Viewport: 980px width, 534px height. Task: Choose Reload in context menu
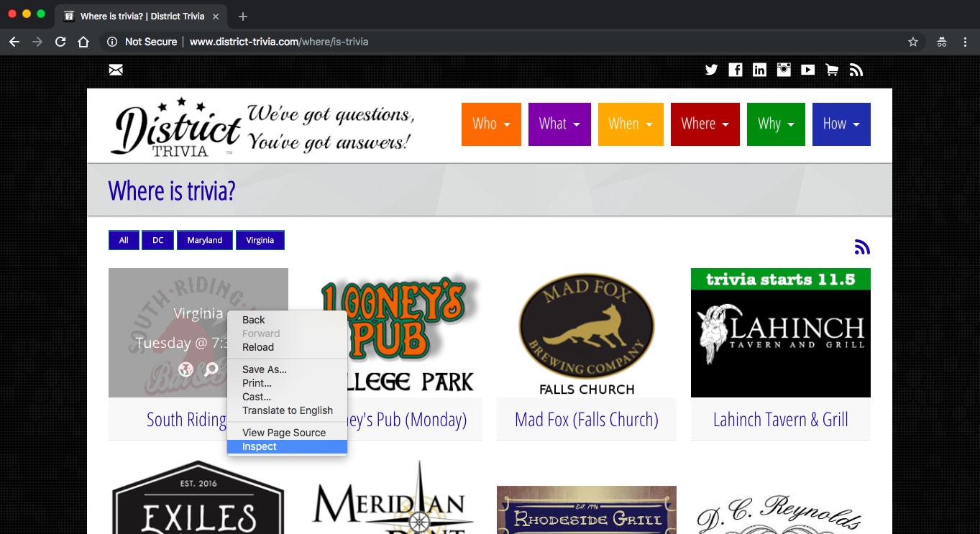287,347
